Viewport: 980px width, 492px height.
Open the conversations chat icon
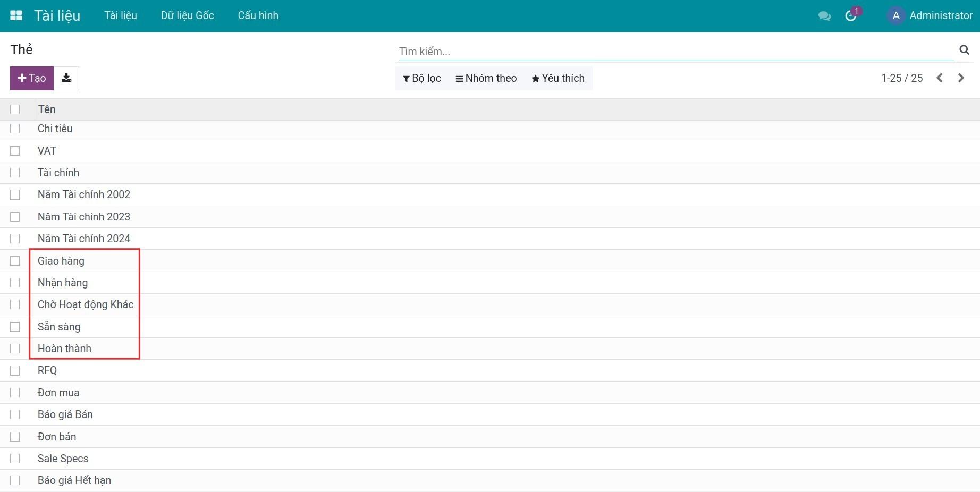point(824,16)
